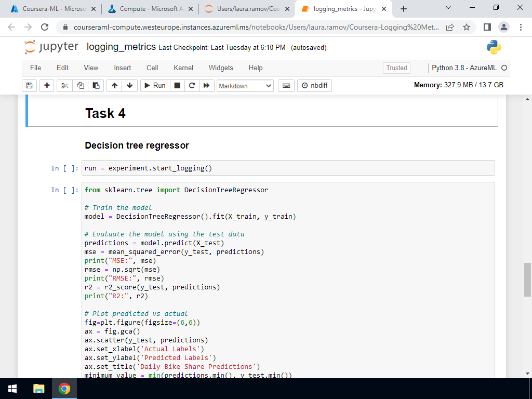This screenshot has height=399, width=532.
Task: Click the Decision tree regressor heading
Action: point(137,145)
